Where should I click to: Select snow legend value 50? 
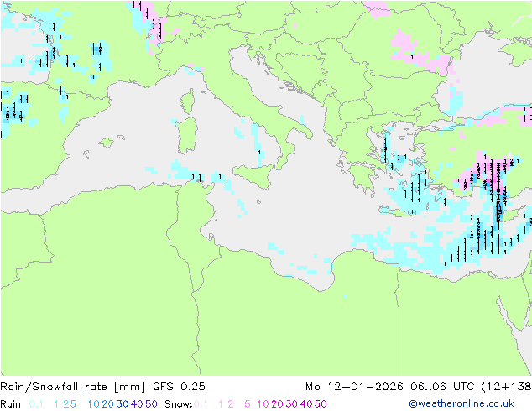click(321, 404)
